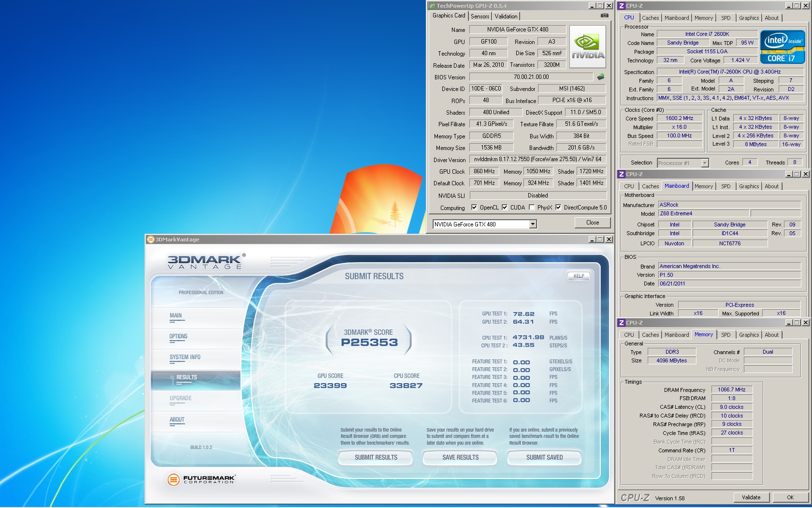Click the Close button in GPU-Z
Viewport: 812px width, 508px height.
click(593, 223)
